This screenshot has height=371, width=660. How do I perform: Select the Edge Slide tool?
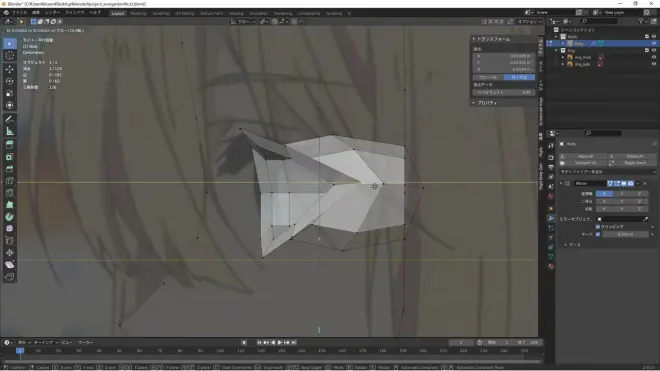pos(10,241)
